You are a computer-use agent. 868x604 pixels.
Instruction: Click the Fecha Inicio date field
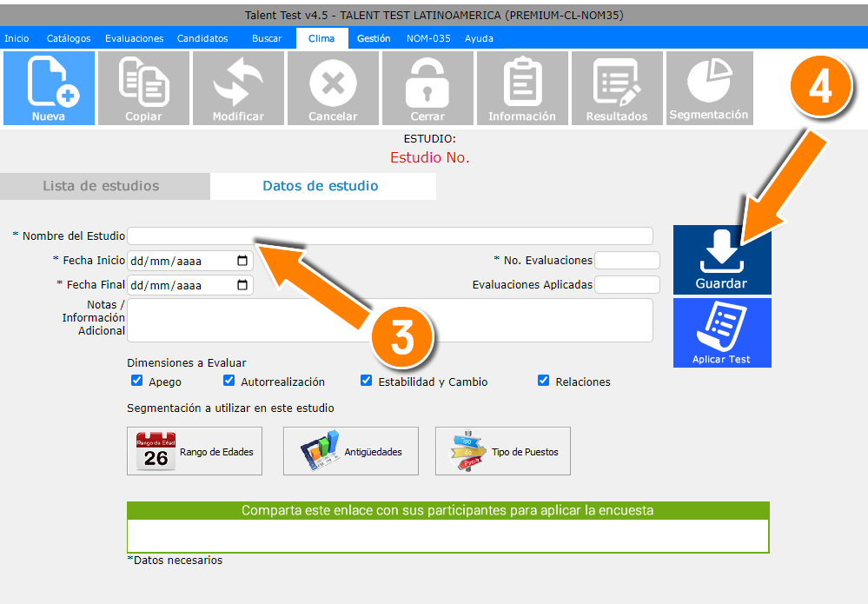point(190,261)
